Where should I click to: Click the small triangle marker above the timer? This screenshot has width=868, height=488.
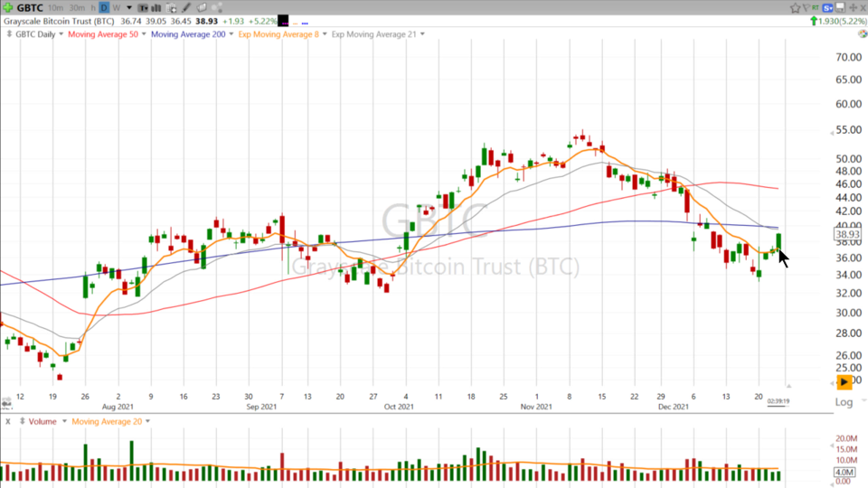point(788,386)
